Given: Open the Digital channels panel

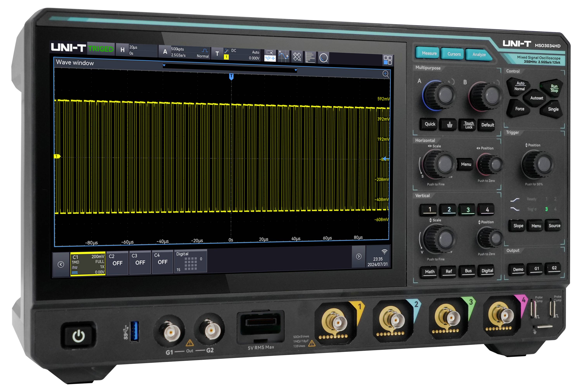Looking at the screenshot, I should click(190, 261).
